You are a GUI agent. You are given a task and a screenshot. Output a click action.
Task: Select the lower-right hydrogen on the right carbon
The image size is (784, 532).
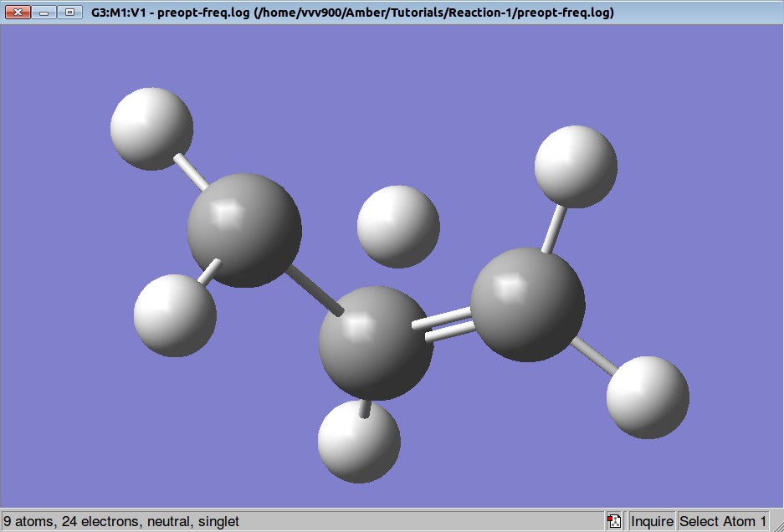click(x=648, y=397)
